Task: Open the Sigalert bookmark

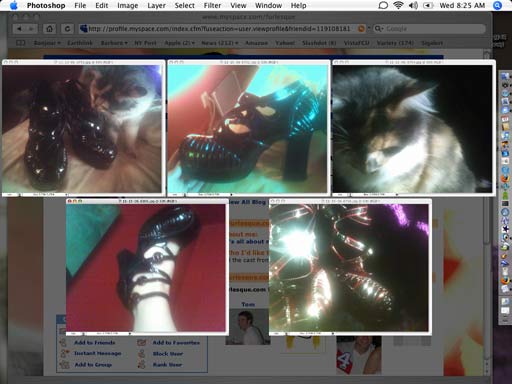Action: pos(432,43)
